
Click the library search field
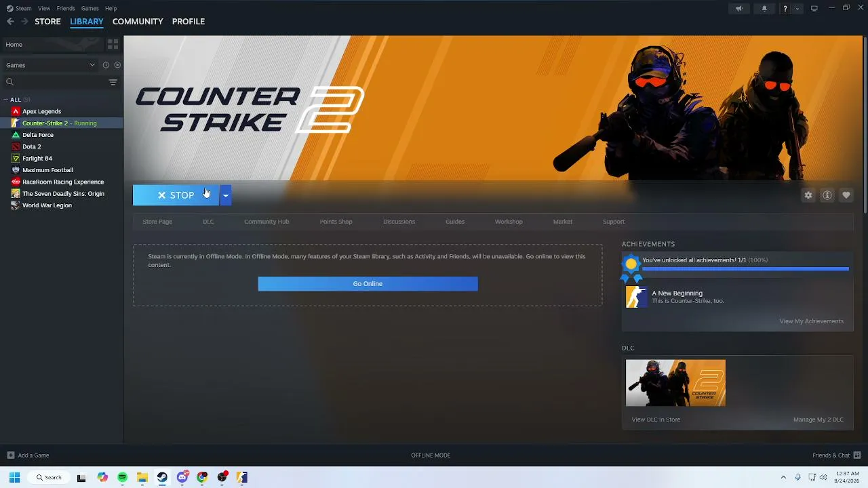pyautogui.click(x=54, y=82)
